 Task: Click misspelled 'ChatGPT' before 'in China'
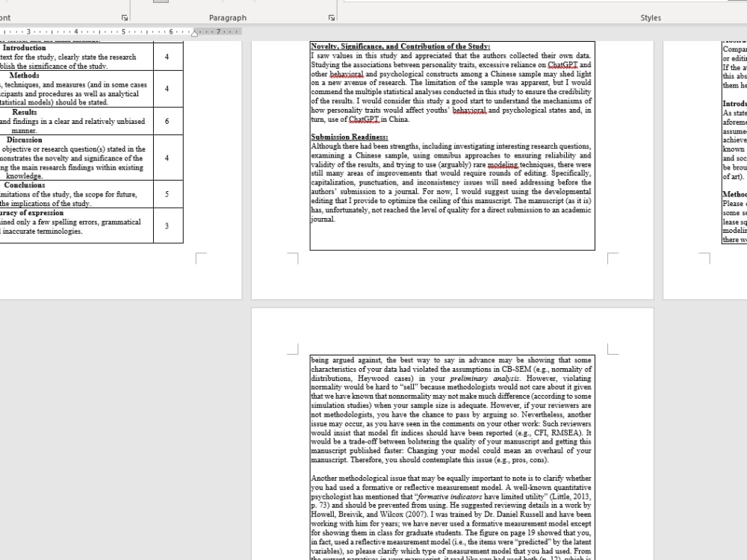[x=364, y=119]
